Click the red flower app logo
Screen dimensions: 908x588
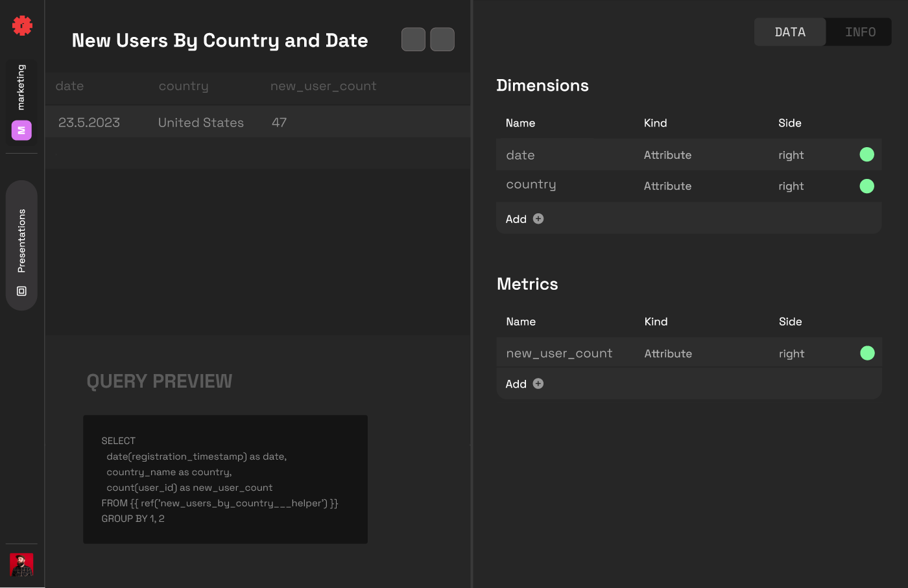[x=21, y=25]
